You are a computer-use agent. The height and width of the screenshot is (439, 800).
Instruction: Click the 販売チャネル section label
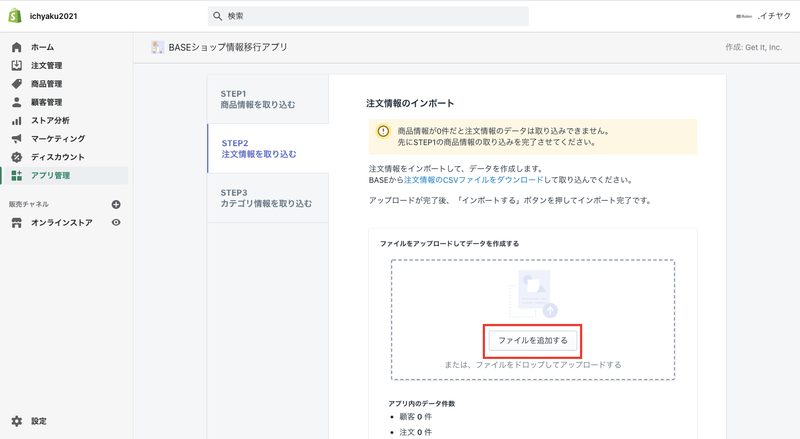[29, 204]
